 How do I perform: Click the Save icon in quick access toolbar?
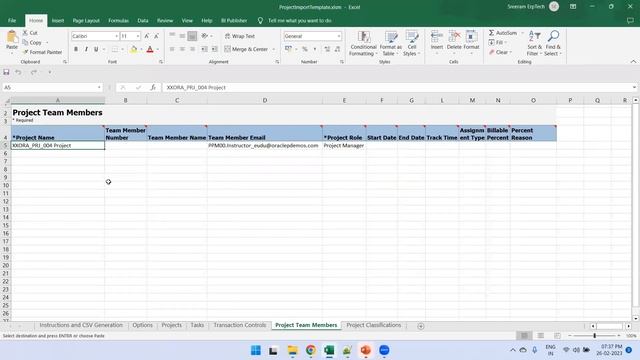[x=6, y=72]
